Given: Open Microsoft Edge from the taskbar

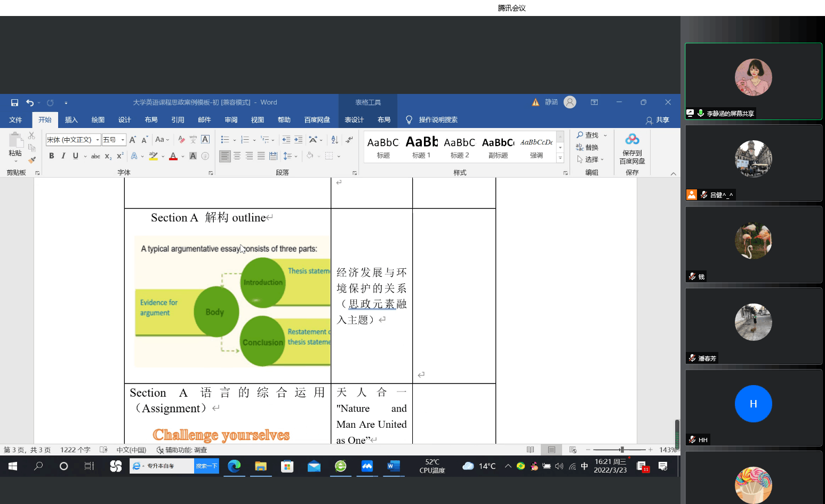Looking at the screenshot, I should 234,466.
